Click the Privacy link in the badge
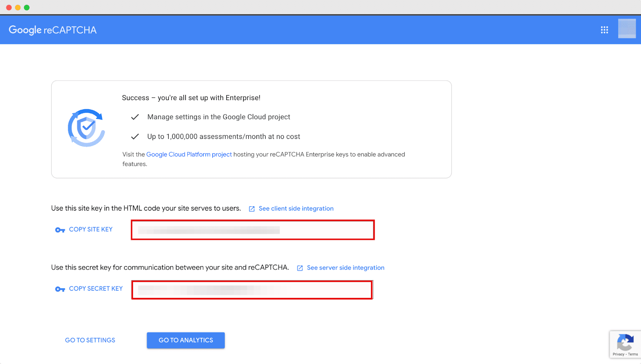Image resolution: width=641 pixels, height=364 pixels. click(x=618, y=354)
